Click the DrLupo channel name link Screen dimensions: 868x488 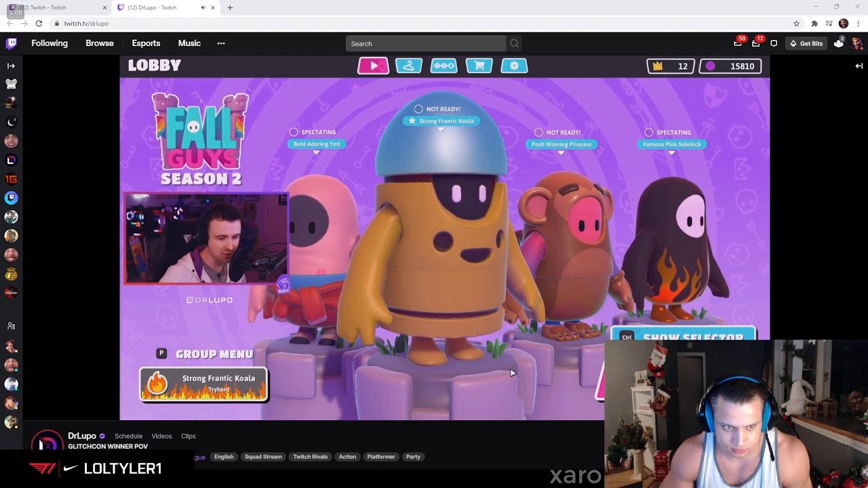pos(82,436)
